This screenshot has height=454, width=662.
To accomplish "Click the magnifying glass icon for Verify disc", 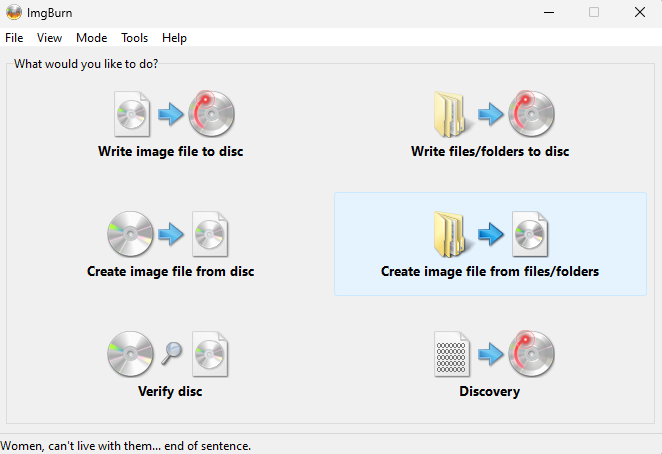I will [x=171, y=352].
